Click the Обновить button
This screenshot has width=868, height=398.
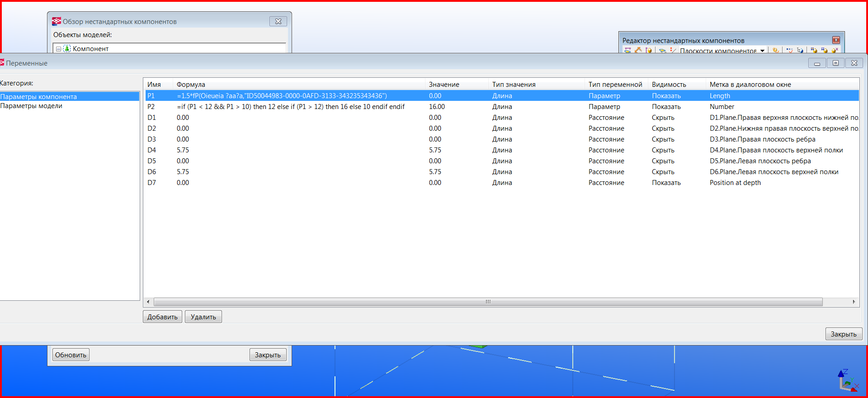pyautogui.click(x=71, y=355)
